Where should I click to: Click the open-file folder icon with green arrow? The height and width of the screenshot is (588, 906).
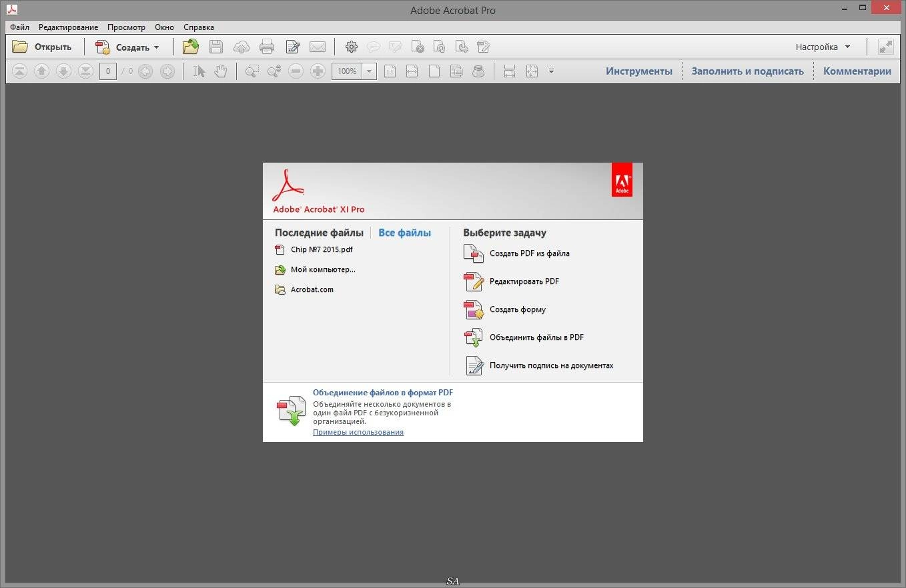191,47
